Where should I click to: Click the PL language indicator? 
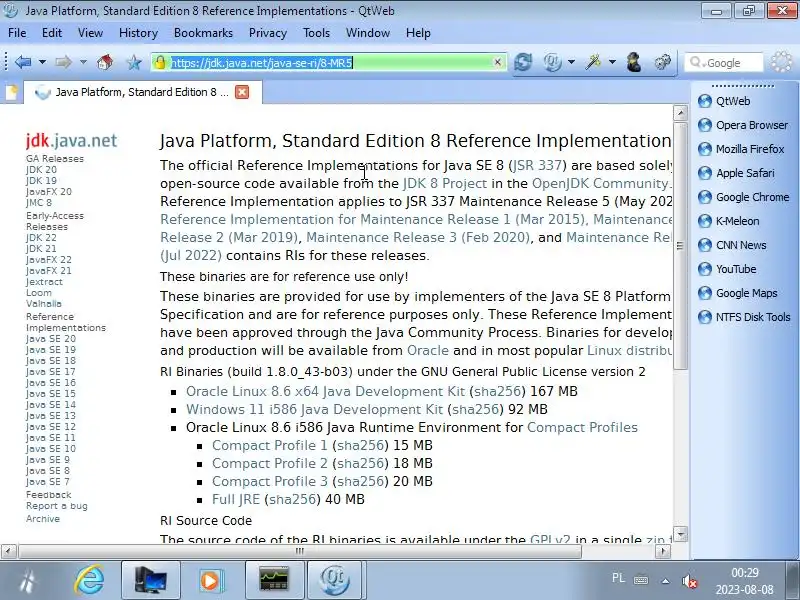[x=618, y=578]
